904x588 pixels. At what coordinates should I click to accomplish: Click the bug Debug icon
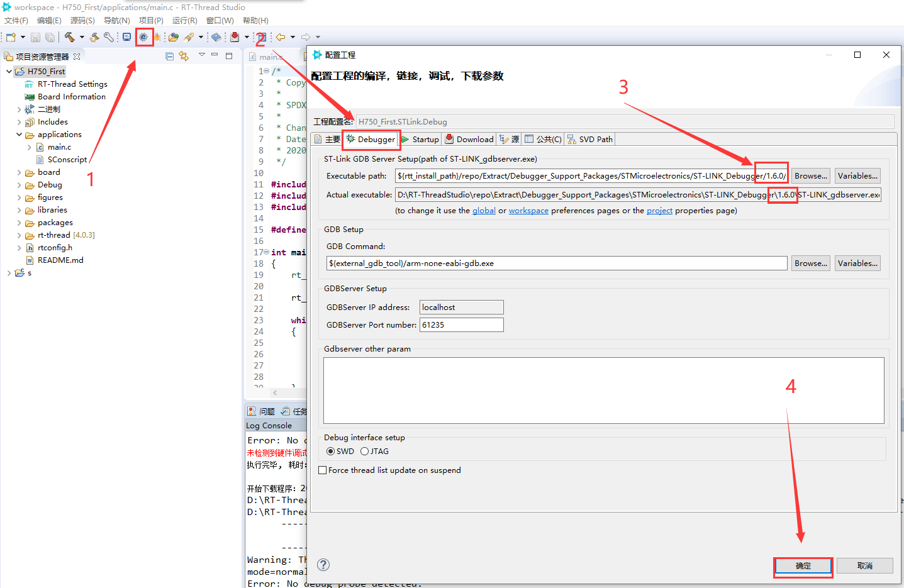pyautogui.click(x=157, y=37)
